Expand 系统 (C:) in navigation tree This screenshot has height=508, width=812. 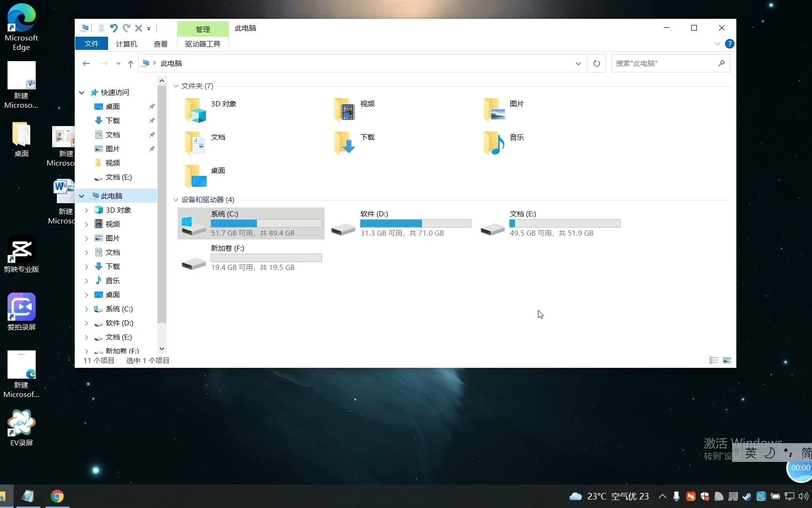pyautogui.click(x=86, y=309)
